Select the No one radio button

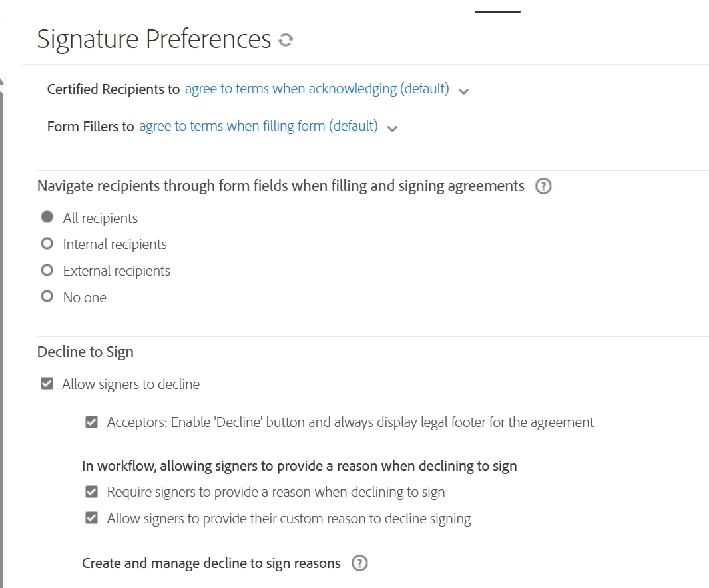coord(47,297)
